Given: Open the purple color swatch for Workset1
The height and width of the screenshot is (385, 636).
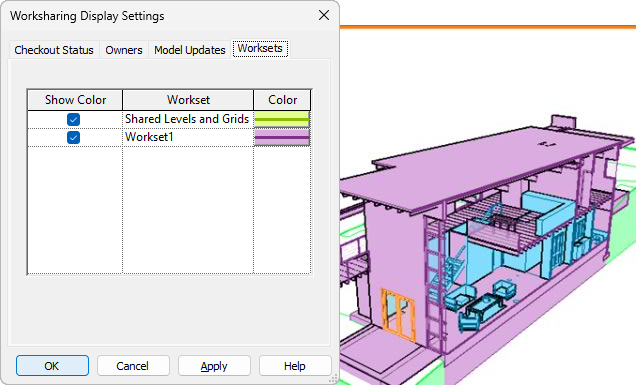Looking at the screenshot, I should point(282,138).
